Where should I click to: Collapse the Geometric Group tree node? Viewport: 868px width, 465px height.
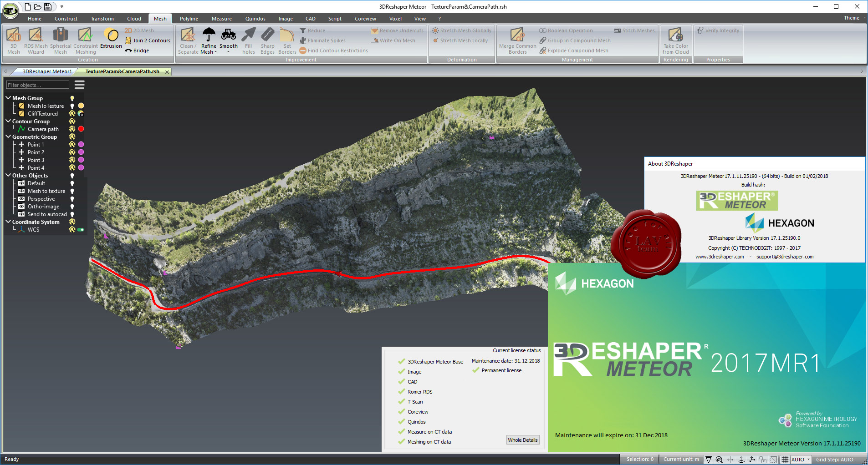(8, 136)
